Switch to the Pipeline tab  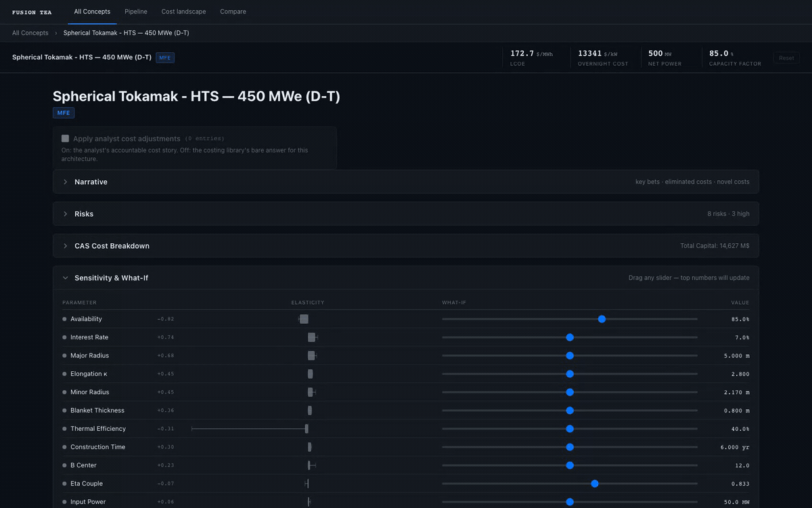136,12
